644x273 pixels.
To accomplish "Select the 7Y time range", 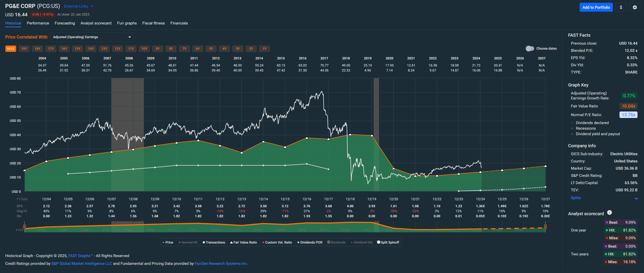I will (184, 49).
